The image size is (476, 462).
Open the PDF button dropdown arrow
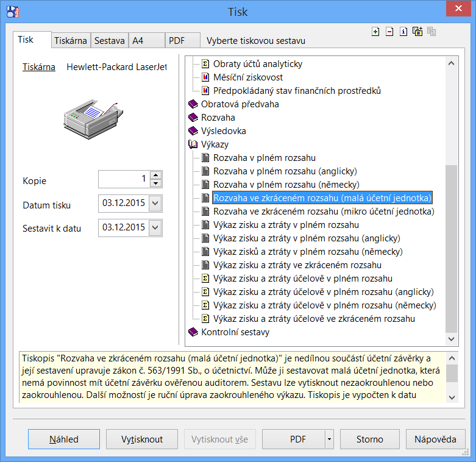click(x=329, y=439)
